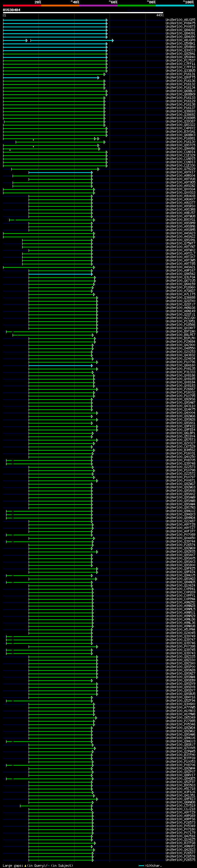The width and height of the screenshot is (197, 868).
Task: Select hit UniRef100_P10796
Action: point(180,362)
